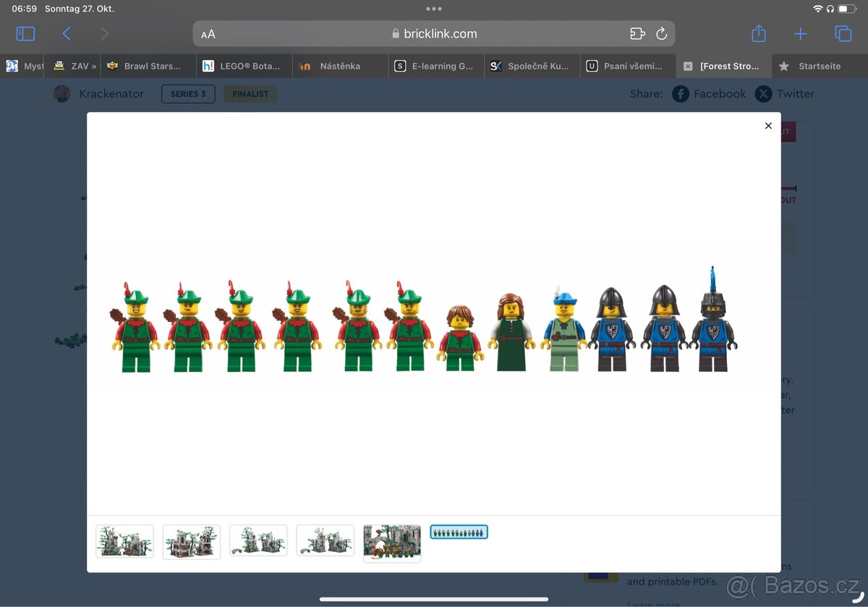The image size is (868, 607).
Task: Open a new tab with plus icon
Action: click(800, 33)
